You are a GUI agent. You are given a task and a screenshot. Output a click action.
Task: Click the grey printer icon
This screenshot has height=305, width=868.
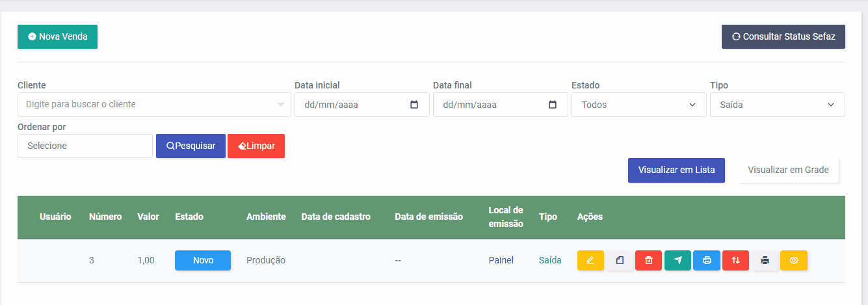765,260
